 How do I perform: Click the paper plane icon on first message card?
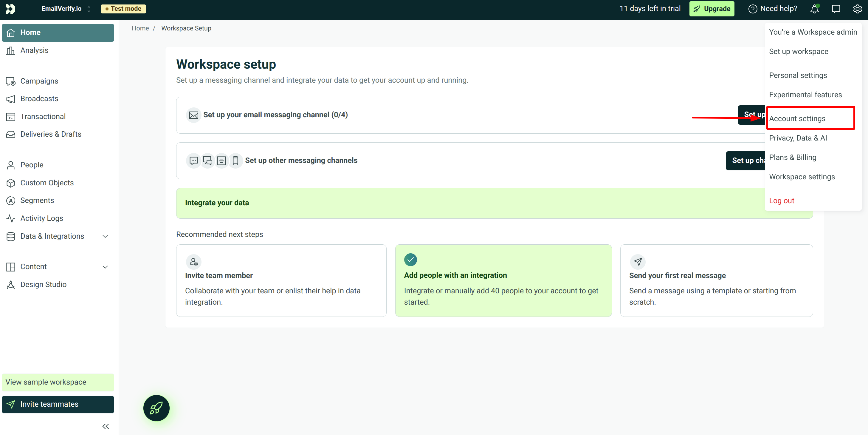[638, 261]
